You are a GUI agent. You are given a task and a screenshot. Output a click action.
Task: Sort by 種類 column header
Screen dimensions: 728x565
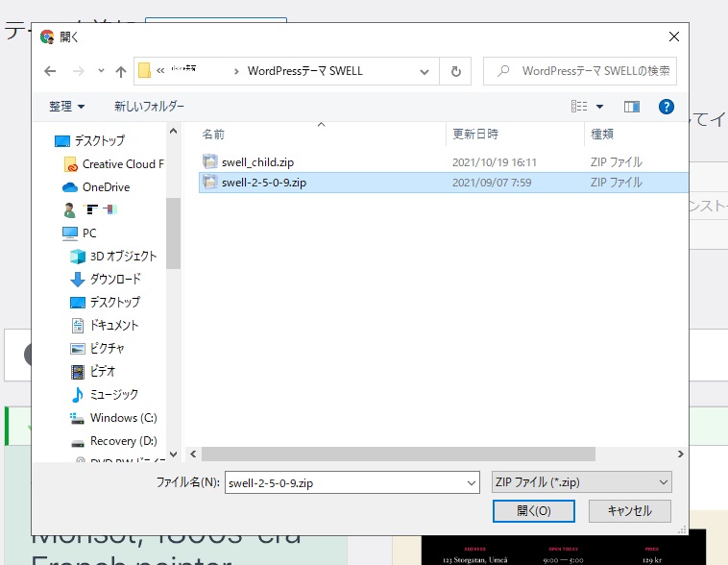tap(602, 135)
